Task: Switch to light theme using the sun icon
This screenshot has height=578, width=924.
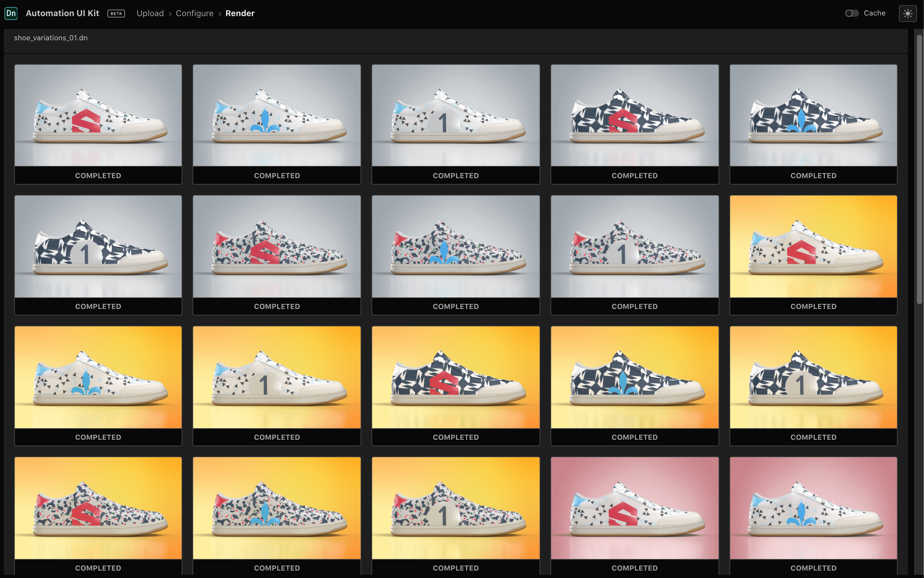Action: point(908,13)
